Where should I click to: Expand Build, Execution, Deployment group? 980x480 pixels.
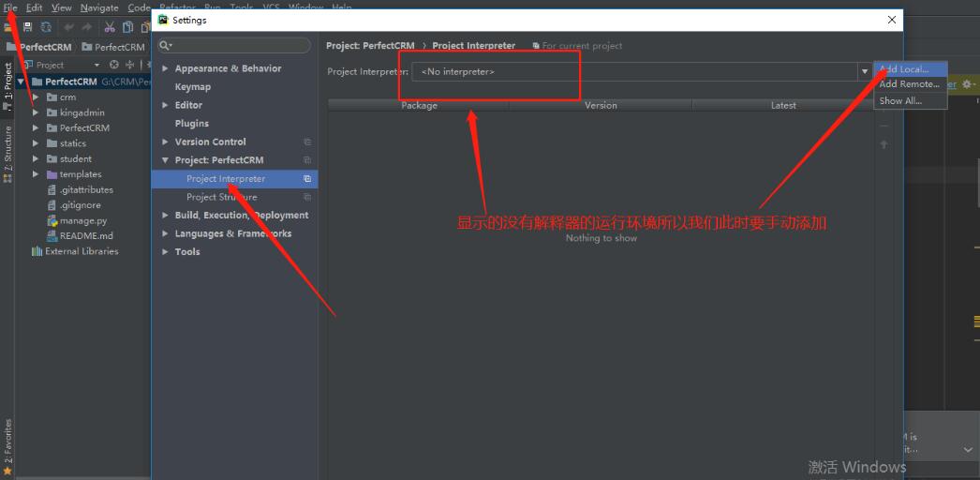(x=166, y=215)
